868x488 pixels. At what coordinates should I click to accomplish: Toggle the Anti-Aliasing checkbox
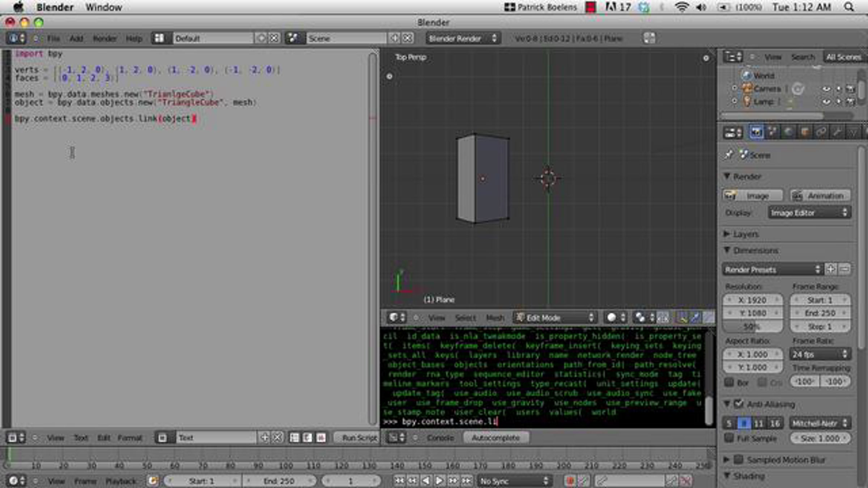(x=739, y=403)
